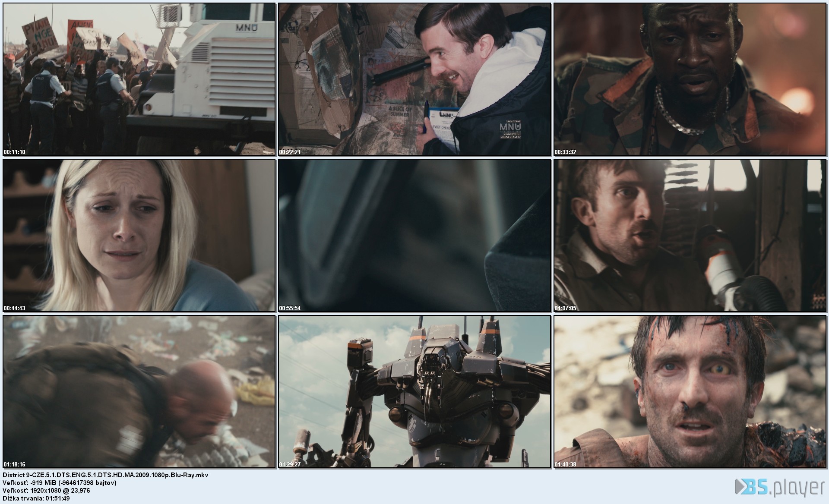Click the thumbnail at timestamp 01:07:05

(690, 235)
